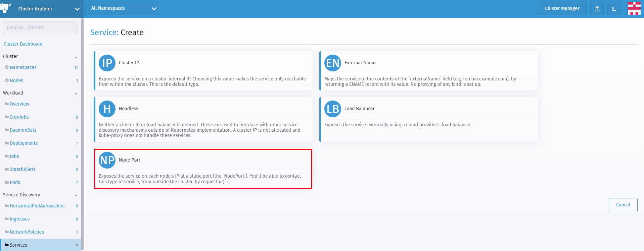This screenshot has width=644, height=251.
Task: Click the folder icon beside Overview
Action: [7, 104]
